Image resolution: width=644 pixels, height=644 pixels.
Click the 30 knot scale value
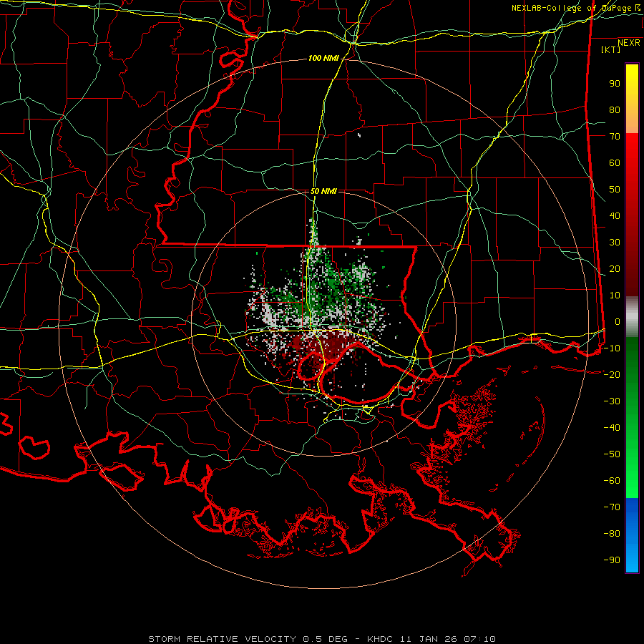tap(615, 243)
